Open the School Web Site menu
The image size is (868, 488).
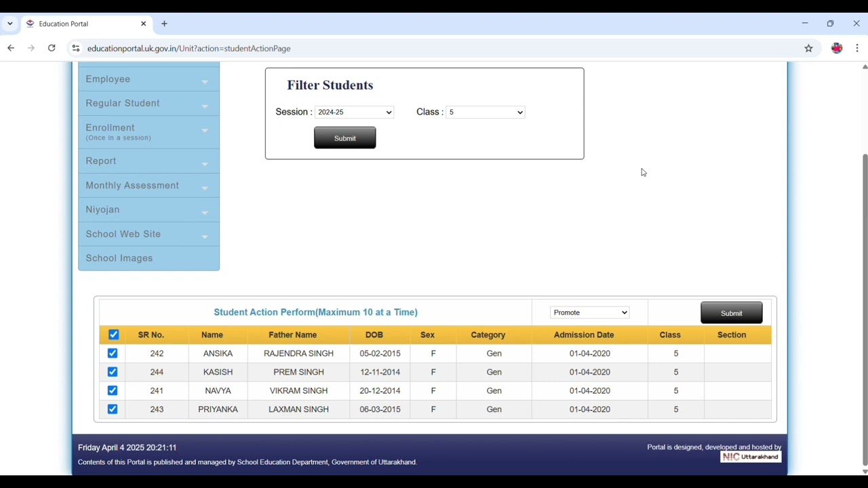pos(149,235)
